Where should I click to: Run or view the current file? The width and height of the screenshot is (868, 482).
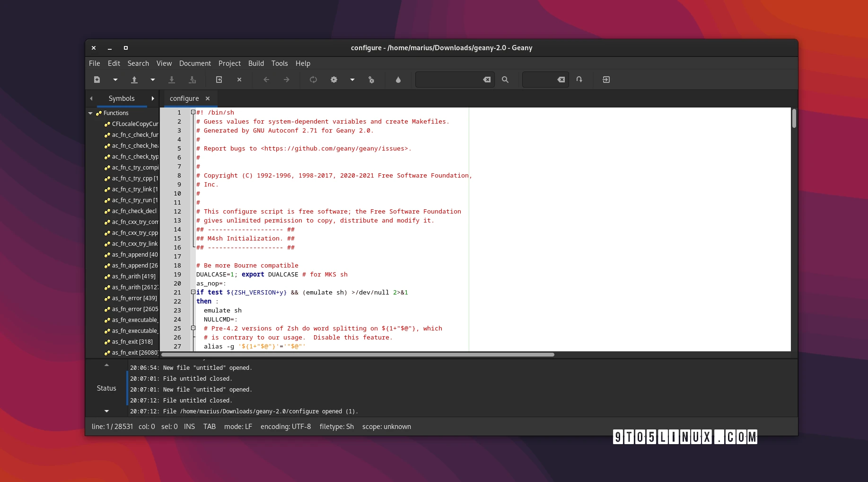[x=371, y=80]
